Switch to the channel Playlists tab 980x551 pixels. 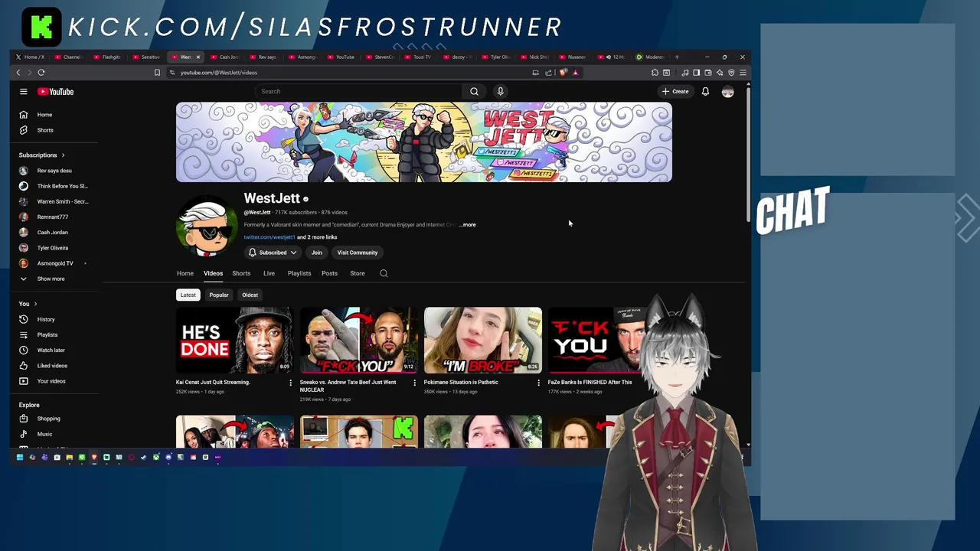[x=299, y=273]
